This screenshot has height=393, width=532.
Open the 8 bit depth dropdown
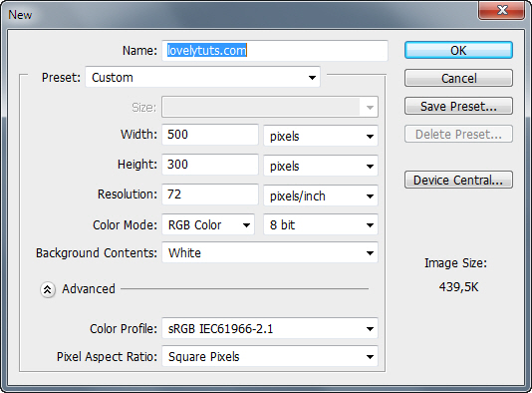click(321, 224)
